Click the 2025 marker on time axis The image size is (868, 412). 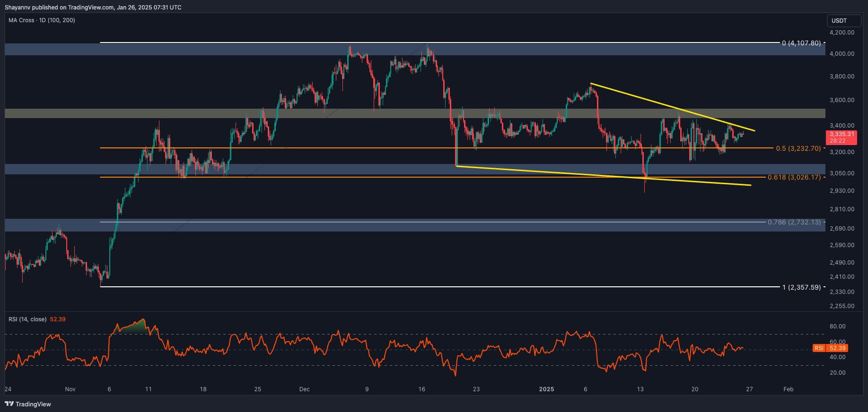pos(546,389)
